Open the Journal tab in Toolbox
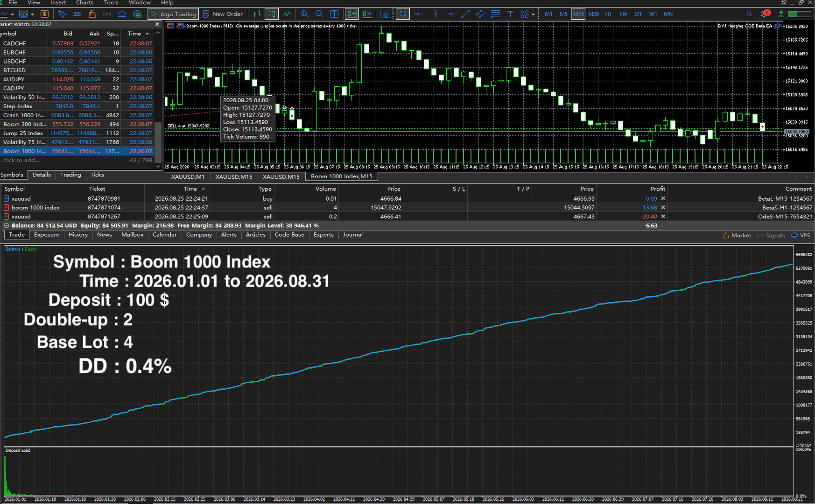Viewport: 815px width, 504px height. click(x=352, y=235)
